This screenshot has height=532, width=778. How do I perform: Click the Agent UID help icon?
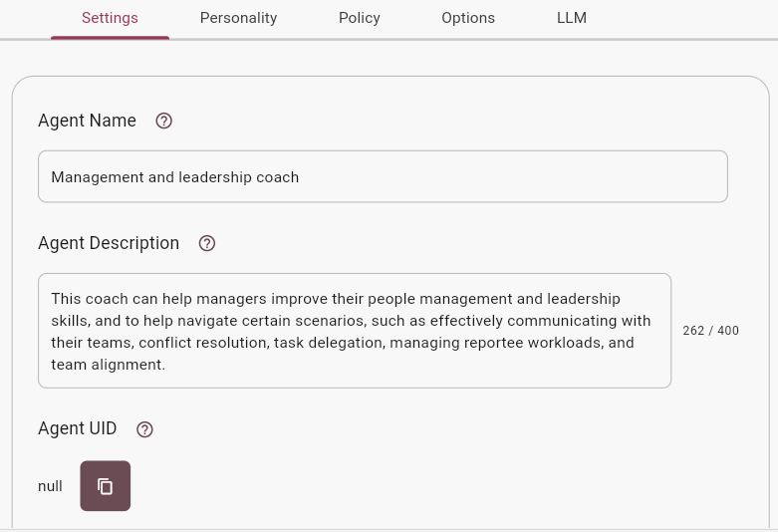point(144,429)
